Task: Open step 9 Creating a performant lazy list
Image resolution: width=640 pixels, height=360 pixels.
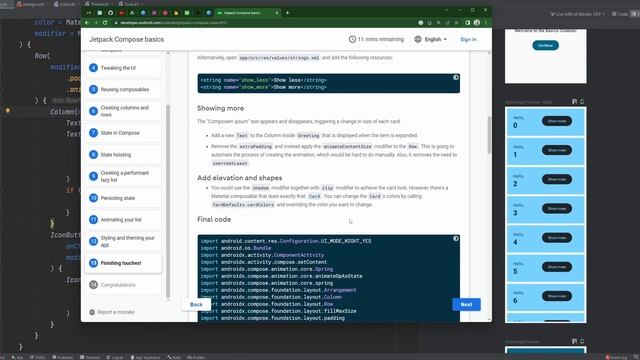Action: click(123, 176)
